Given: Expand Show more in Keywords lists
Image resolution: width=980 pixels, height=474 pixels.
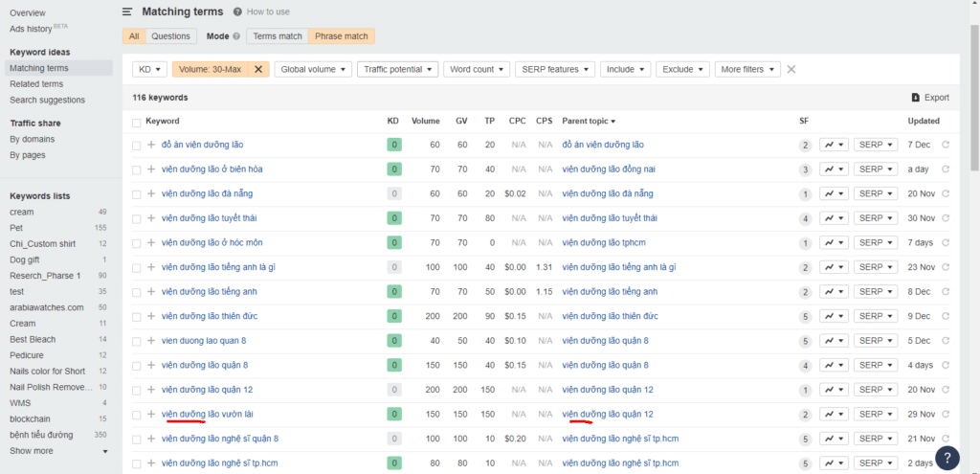Looking at the screenshot, I should point(59,451).
